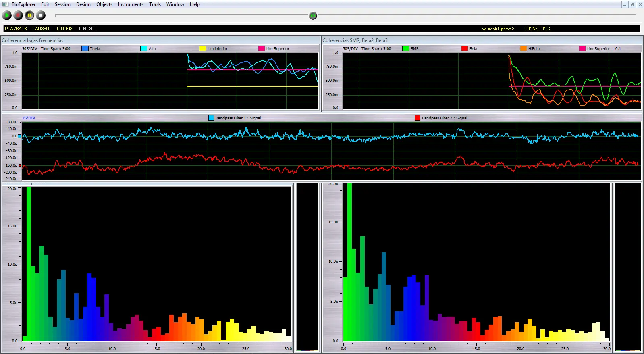Viewport: 644px width, 354px height.
Task: Click the red channel offset marker
Action: click(20, 165)
